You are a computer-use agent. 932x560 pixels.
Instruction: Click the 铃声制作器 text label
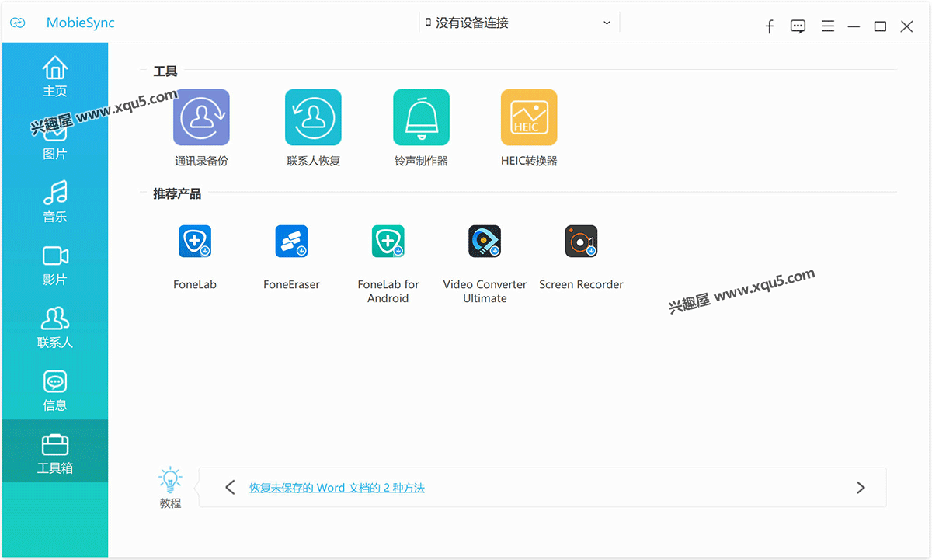(x=421, y=162)
